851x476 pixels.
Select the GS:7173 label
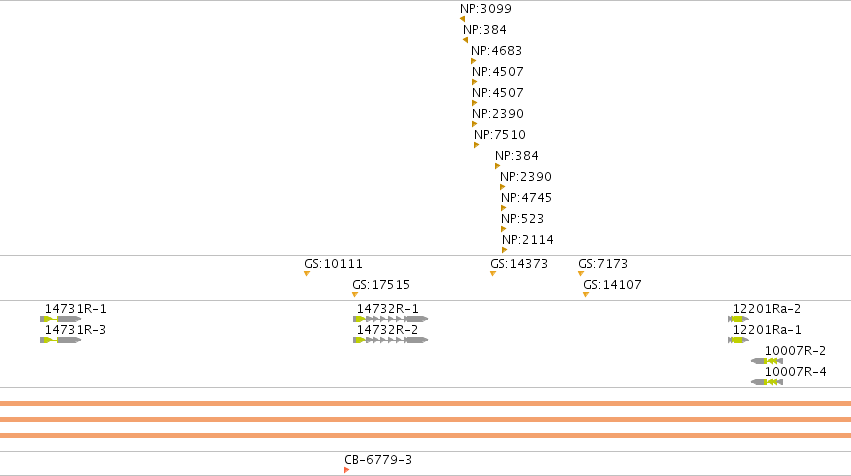(603, 264)
